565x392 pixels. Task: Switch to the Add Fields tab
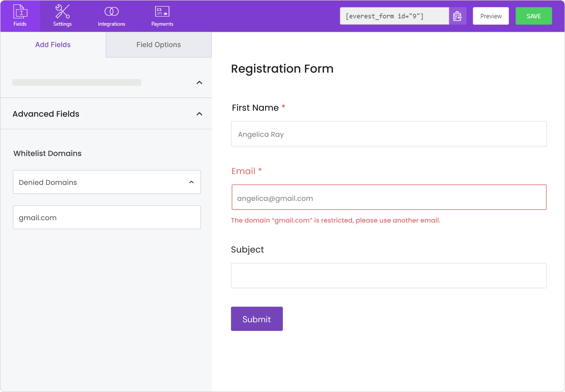[x=53, y=44]
